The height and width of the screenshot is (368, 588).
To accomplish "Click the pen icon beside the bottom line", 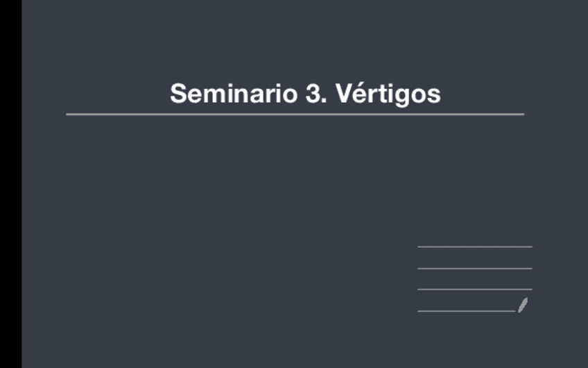I will pyautogui.click(x=523, y=305).
